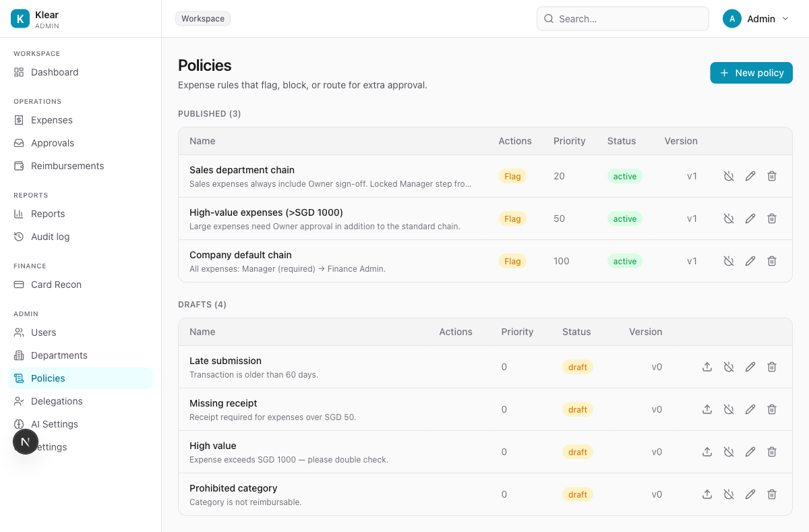809x532 pixels.
Task: Click the Klear logo icon
Action: [x=20, y=19]
